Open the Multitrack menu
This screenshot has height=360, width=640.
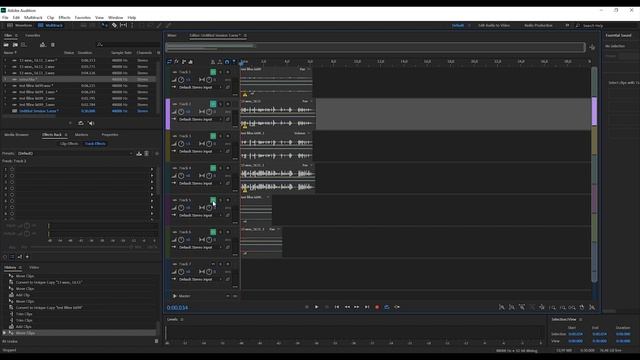[33, 18]
